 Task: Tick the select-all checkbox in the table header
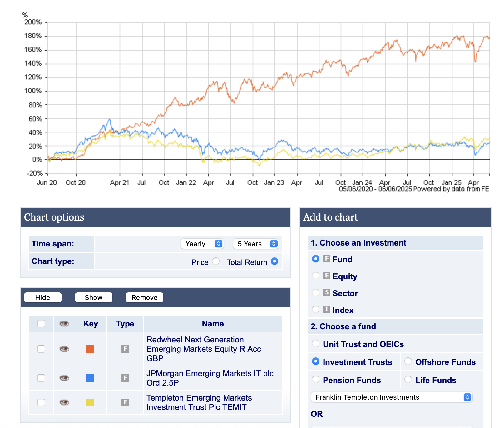[41, 324]
